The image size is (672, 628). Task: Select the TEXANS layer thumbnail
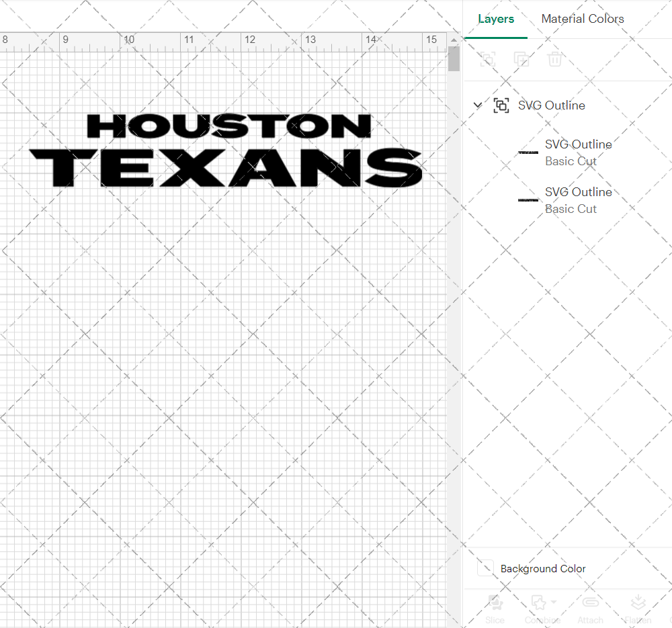(528, 152)
